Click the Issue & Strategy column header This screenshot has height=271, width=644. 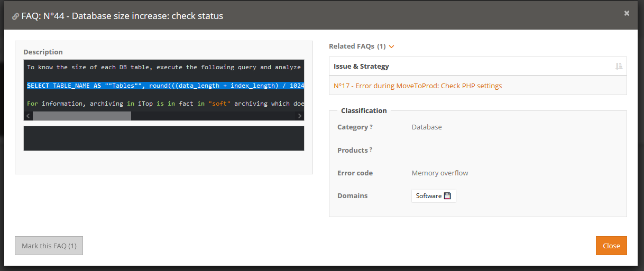(361, 66)
